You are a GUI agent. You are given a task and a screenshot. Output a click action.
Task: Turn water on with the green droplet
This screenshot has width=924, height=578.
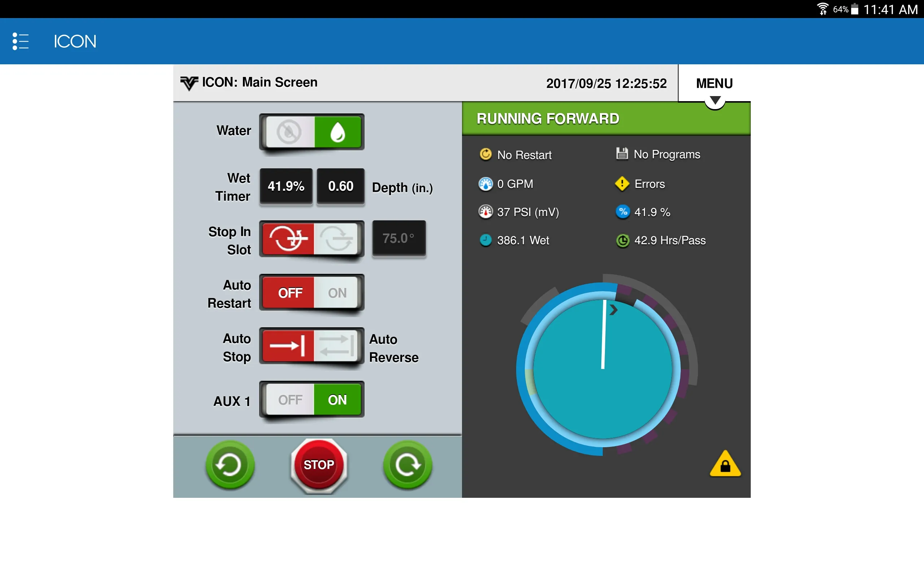pos(337,132)
